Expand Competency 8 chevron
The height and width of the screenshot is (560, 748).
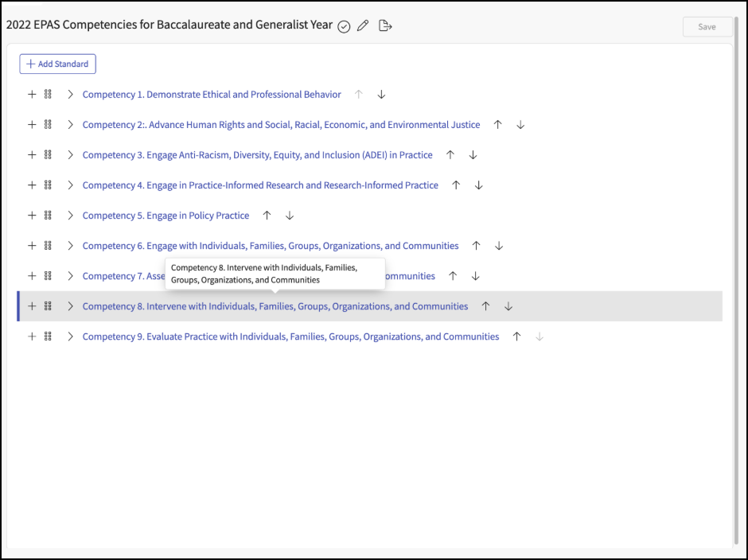[71, 306]
